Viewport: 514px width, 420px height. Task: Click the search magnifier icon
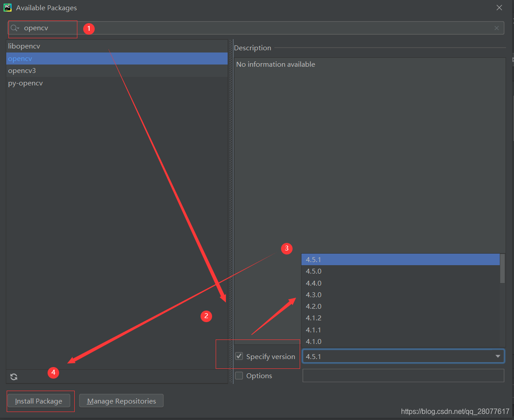(x=14, y=28)
